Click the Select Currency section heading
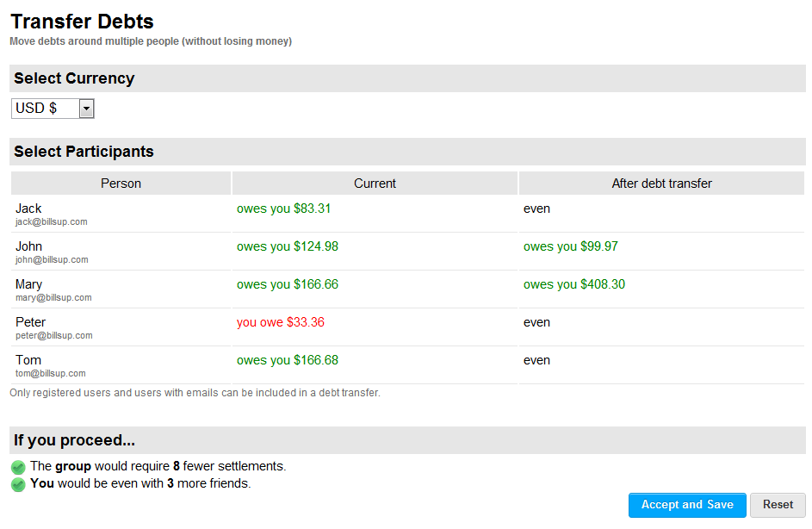This screenshot has width=812, height=529. [74, 78]
